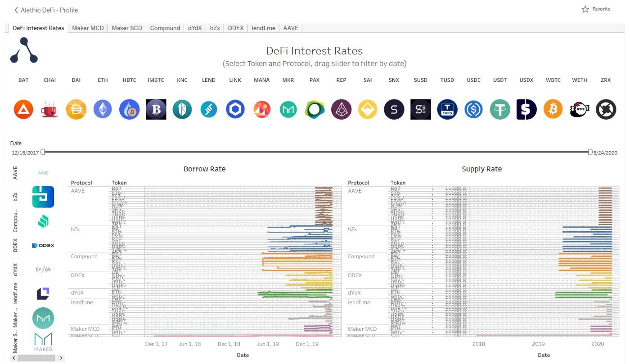Select the MKR token icon
Screen dimensions: 630x364
click(x=288, y=109)
